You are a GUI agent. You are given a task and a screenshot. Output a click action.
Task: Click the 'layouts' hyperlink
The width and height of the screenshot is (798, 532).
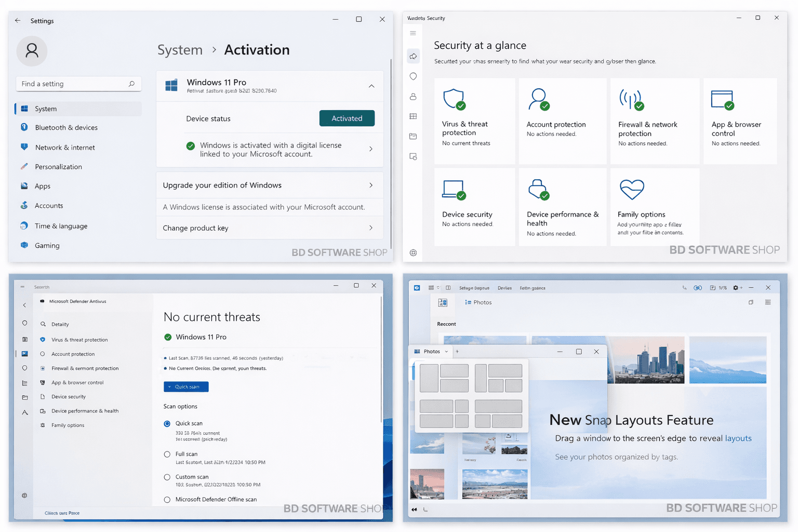click(x=738, y=438)
